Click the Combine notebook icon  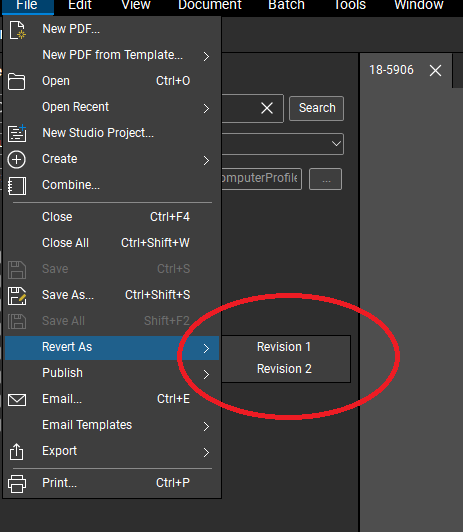(17, 186)
